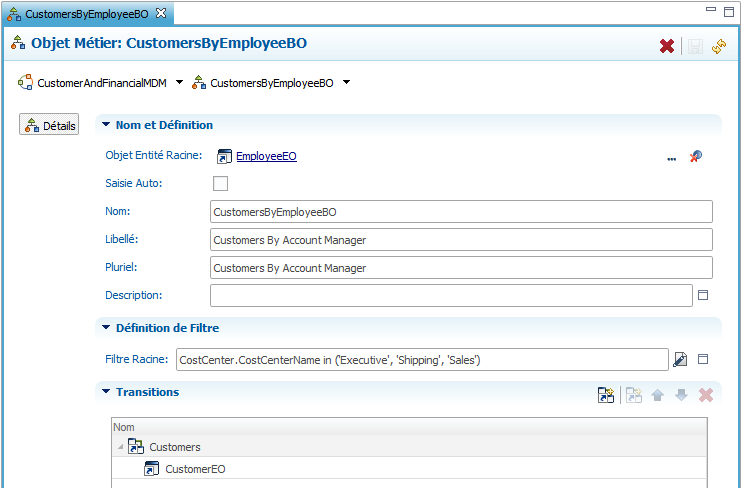This screenshot has width=742, height=488.
Task: Click the yellow refresh arrows icon
Action: click(x=719, y=46)
